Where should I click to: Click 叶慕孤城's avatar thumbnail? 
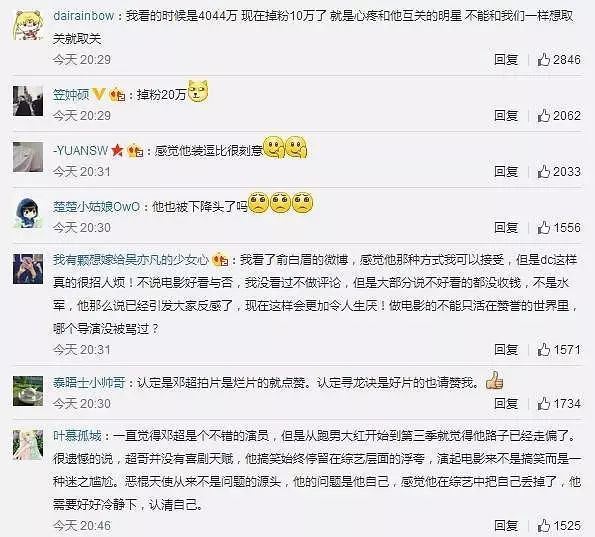click(x=28, y=445)
